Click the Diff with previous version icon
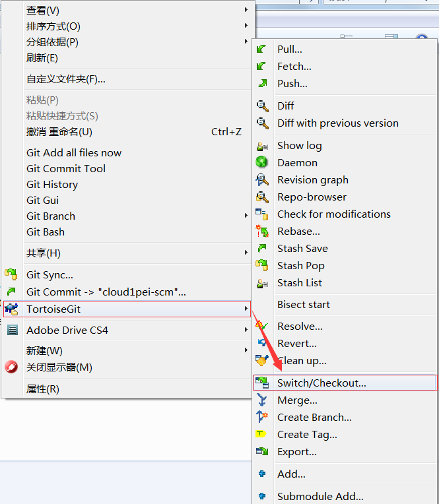439x504 pixels. (263, 123)
